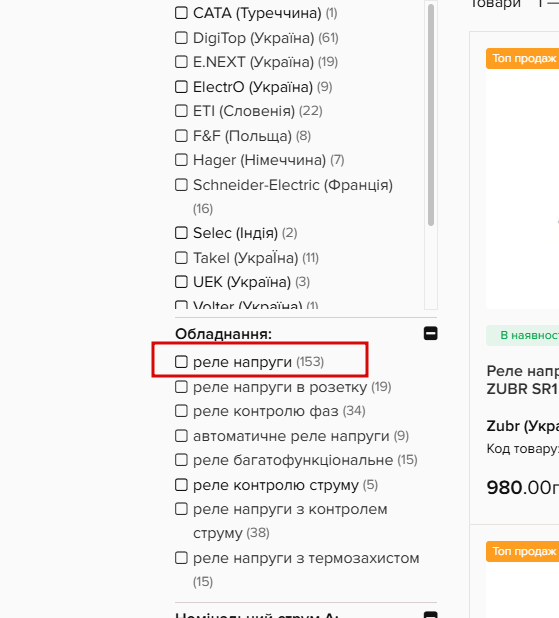This screenshot has height=618, width=559.
Task: Check the ETI (Словенія) brand filter
Action: pyautogui.click(x=181, y=111)
